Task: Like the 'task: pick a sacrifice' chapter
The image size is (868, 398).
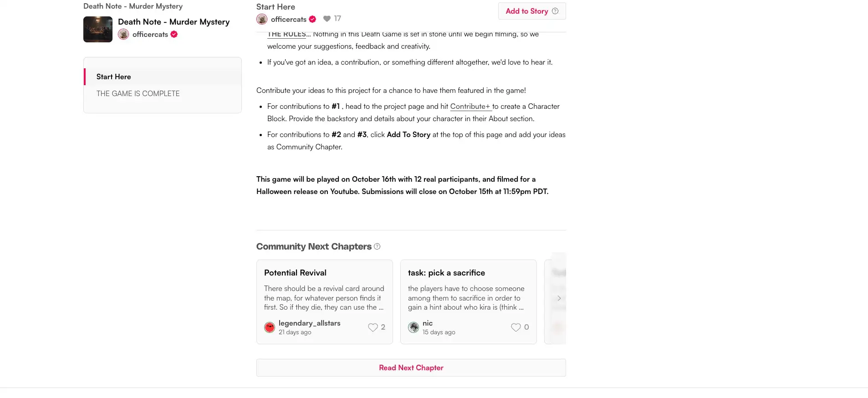Action: click(516, 327)
